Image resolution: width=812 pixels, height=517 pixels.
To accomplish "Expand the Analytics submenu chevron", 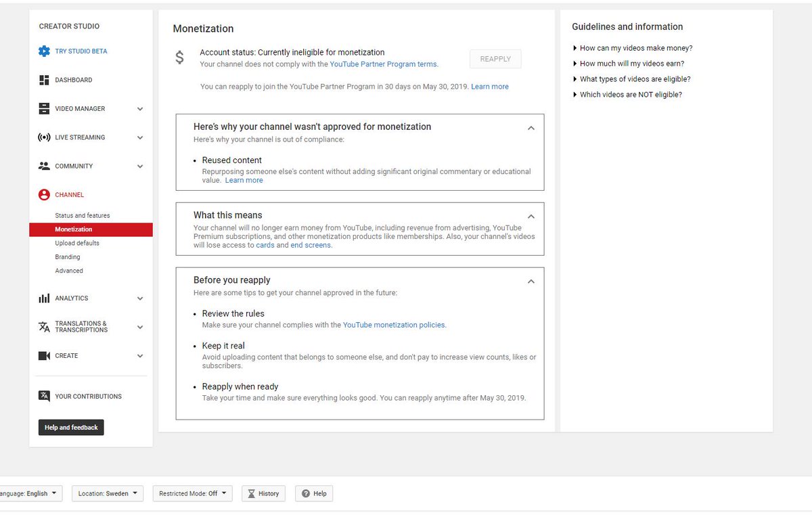I will pos(140,298).
